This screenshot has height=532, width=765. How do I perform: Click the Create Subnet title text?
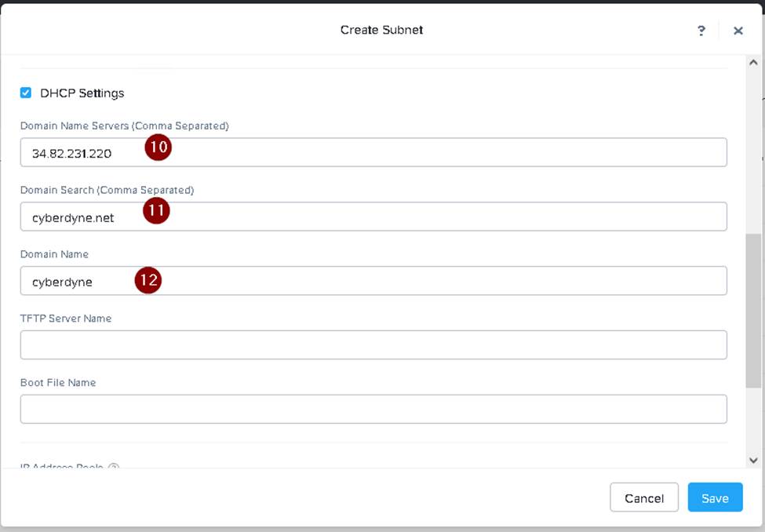(x=381, y=30)
